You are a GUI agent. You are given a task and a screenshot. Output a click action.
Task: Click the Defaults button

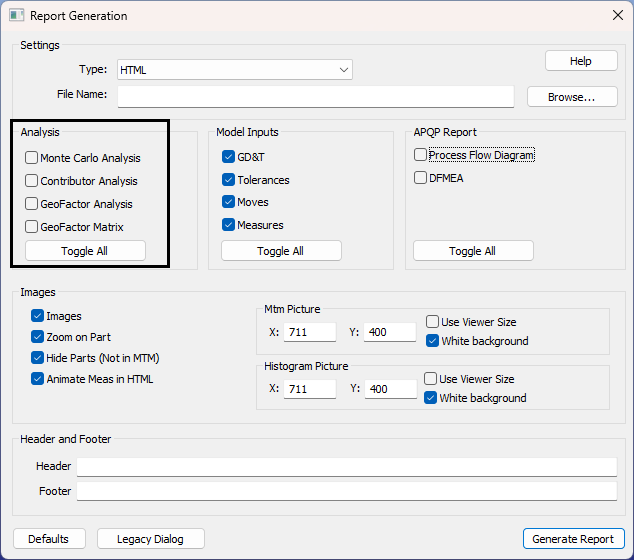[49, 539]
